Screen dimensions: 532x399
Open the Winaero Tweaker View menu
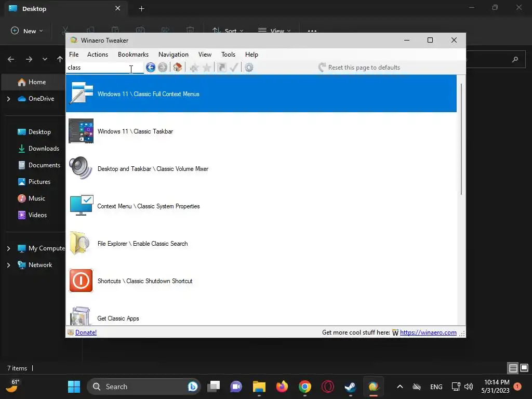(x=205, y=55)
